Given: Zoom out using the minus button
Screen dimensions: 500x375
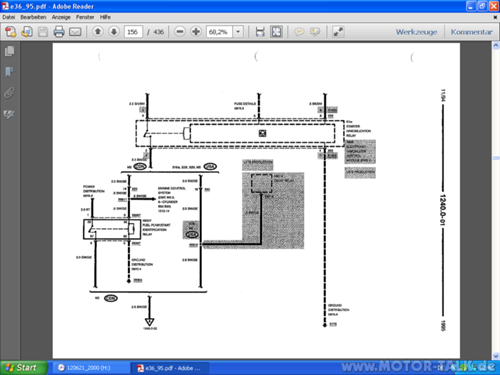Looking at the screenshot, I should coord(180,32).
